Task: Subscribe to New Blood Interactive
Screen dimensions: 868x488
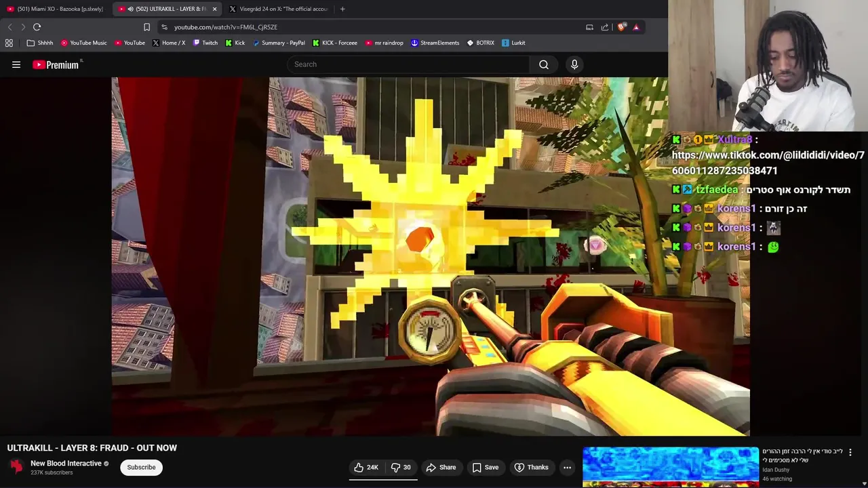Action: pyautogui.click(x=141, y=467)
